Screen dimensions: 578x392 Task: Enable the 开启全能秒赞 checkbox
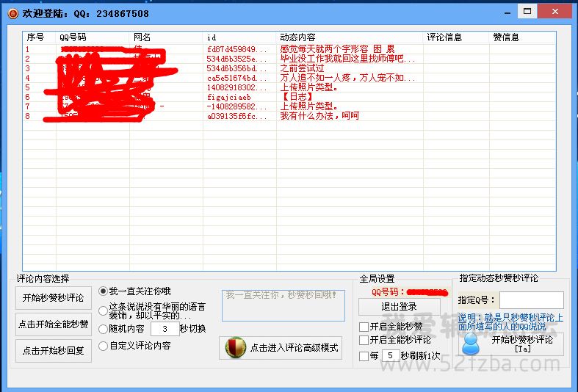364,327
